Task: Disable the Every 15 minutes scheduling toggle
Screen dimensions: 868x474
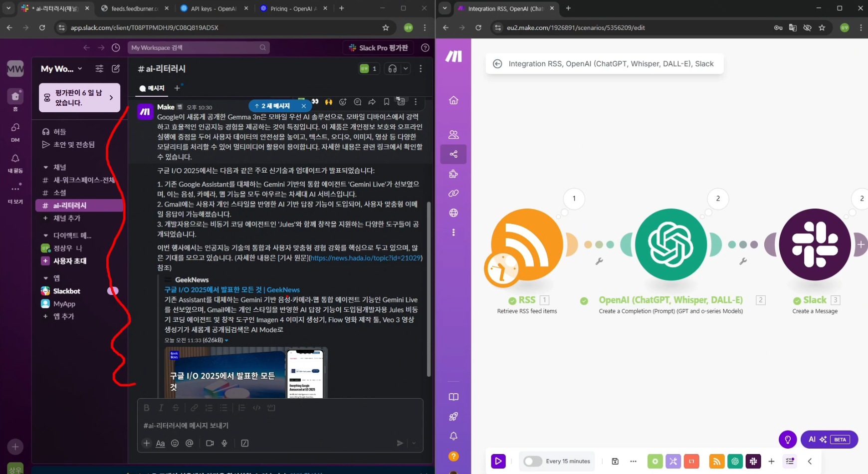Action: coord(532,461)
